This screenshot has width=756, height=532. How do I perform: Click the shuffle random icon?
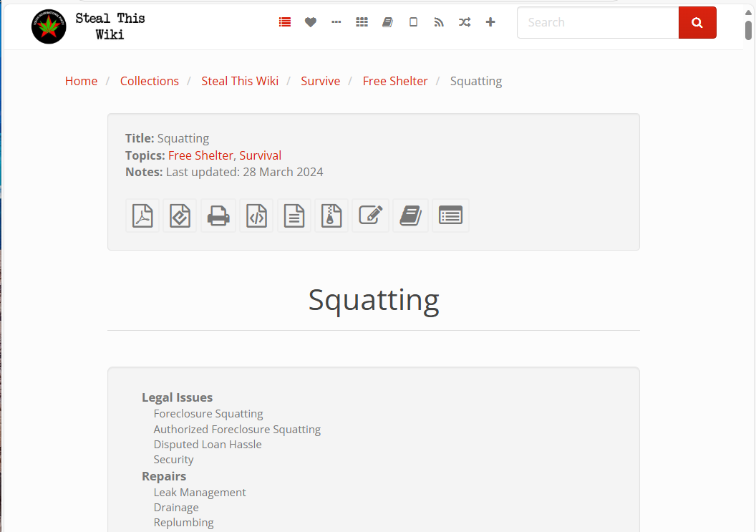(465, 22)
